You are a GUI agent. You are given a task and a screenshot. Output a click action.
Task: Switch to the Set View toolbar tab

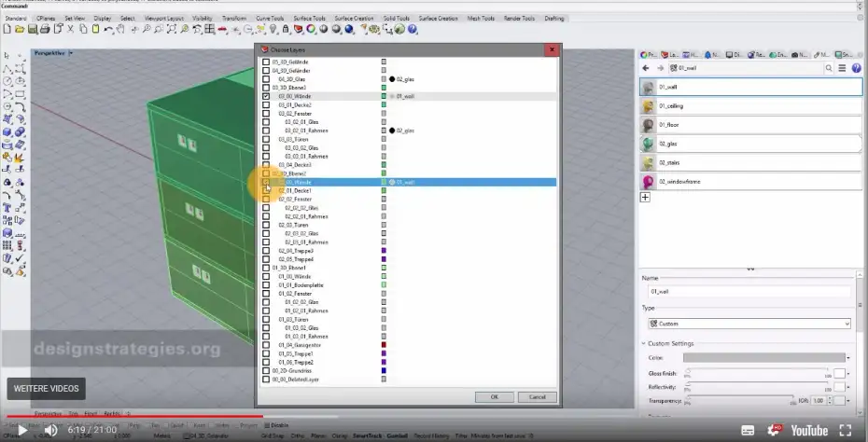[75, 19]
